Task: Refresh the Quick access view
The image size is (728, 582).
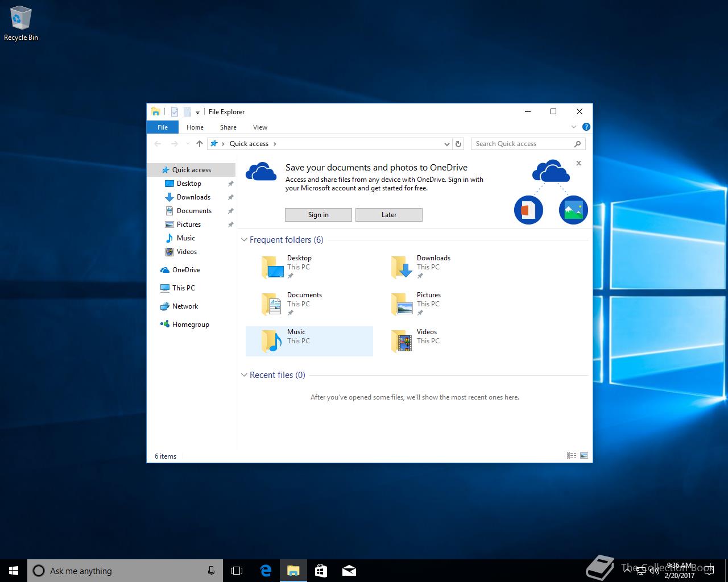Action: click(458, 144)
